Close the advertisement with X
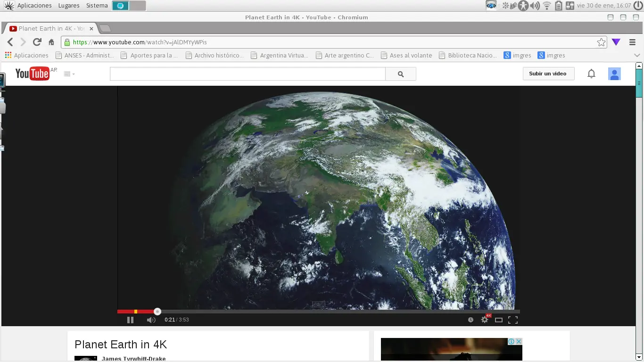The image size is (644, 362). pos(519,341)
